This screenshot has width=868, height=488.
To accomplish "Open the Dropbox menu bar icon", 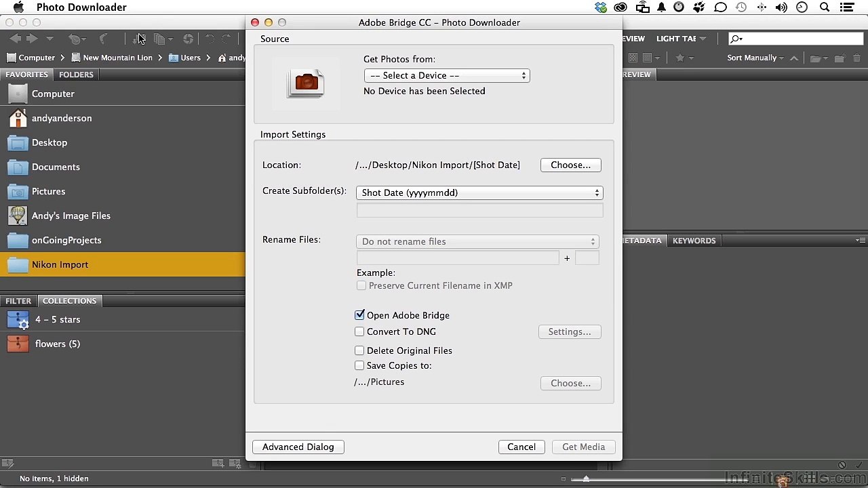I will pos(601,7).
